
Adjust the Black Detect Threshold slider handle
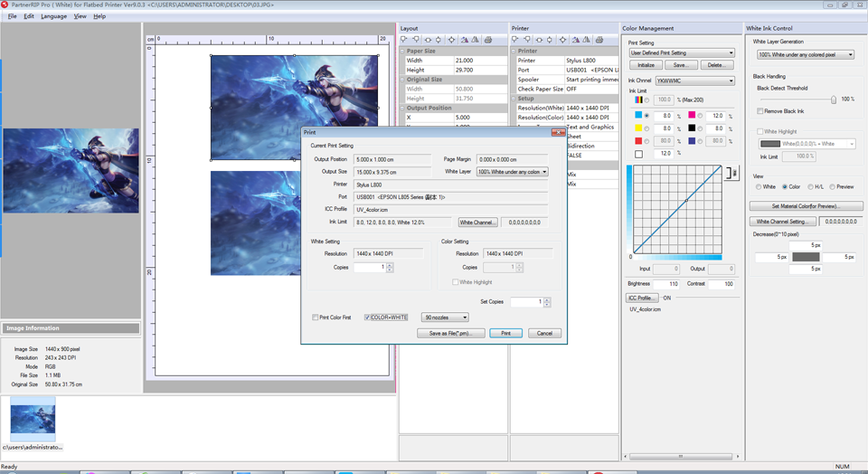point(833,100)
